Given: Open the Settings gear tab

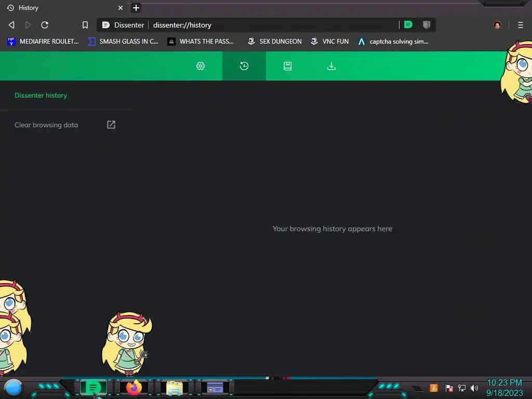Looking at the screenshot, I should (x=201, y=66).
